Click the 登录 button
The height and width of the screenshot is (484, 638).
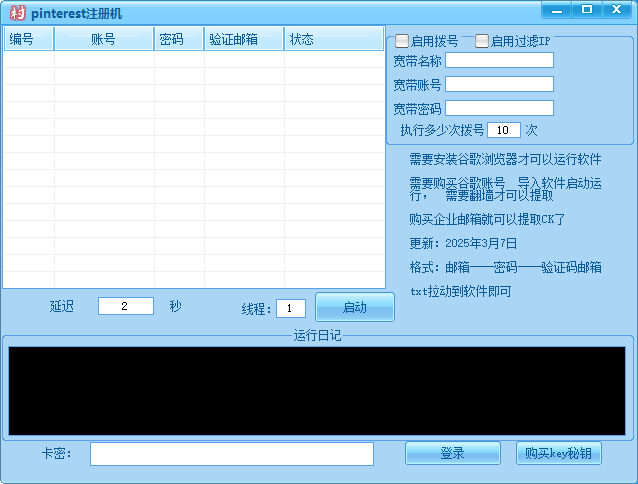pos(453,453)
